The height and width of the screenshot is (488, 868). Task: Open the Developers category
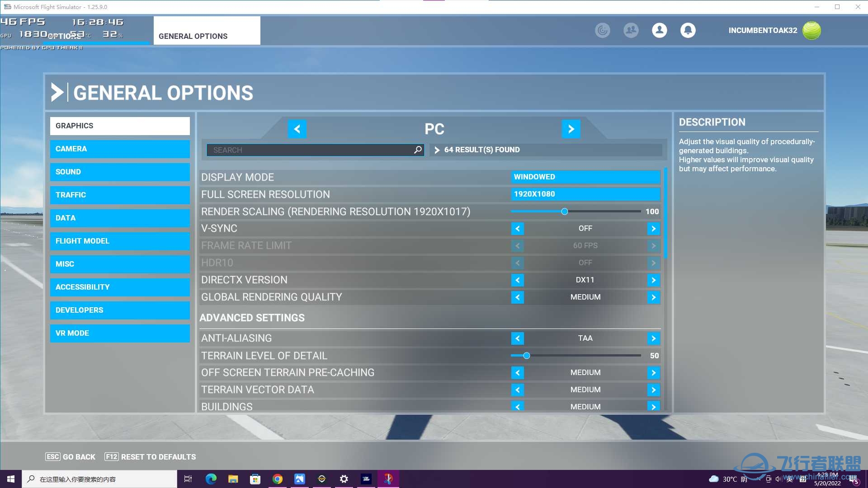coord(120,310)
